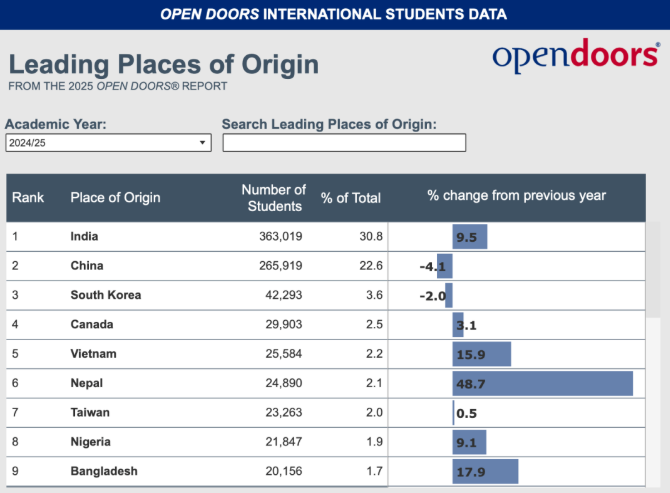The image size is (670, 493).
Task: Select the India row label
Action: (x=84, y=237)
